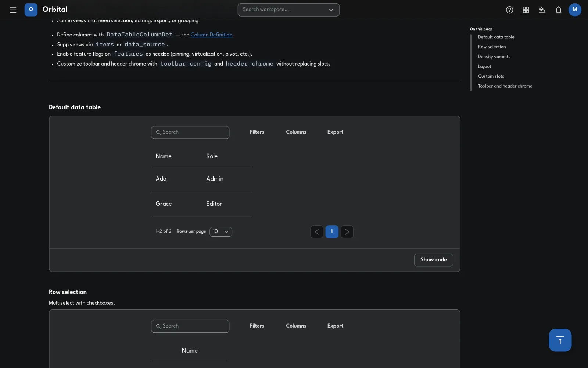Open the notifications bell
588x368 pixels.
tap(559, 10)
